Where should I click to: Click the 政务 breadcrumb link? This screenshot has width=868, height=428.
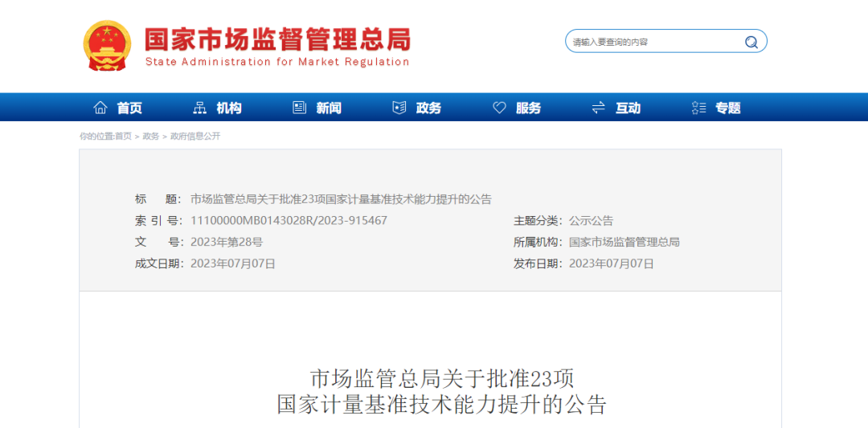pos(151,137)
